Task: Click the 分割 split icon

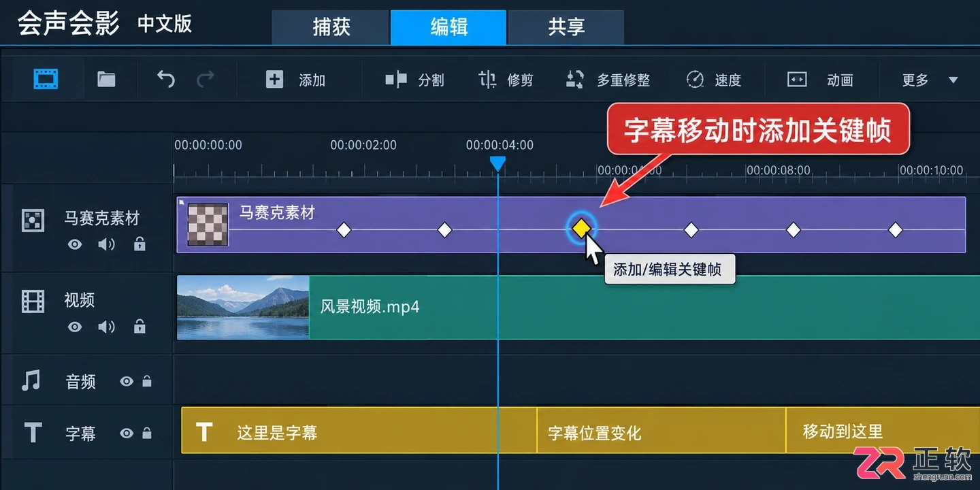Action: [x=396, y=80]
